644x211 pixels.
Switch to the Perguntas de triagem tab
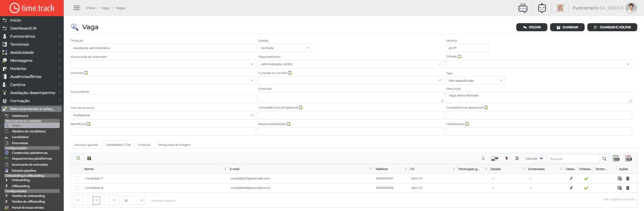tap(174, 145)
